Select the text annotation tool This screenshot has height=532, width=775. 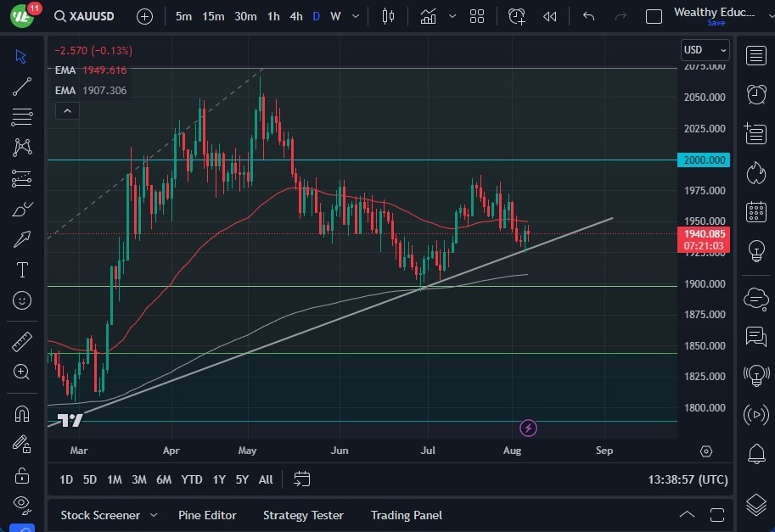pyautogui.click(x=22, y=270)
